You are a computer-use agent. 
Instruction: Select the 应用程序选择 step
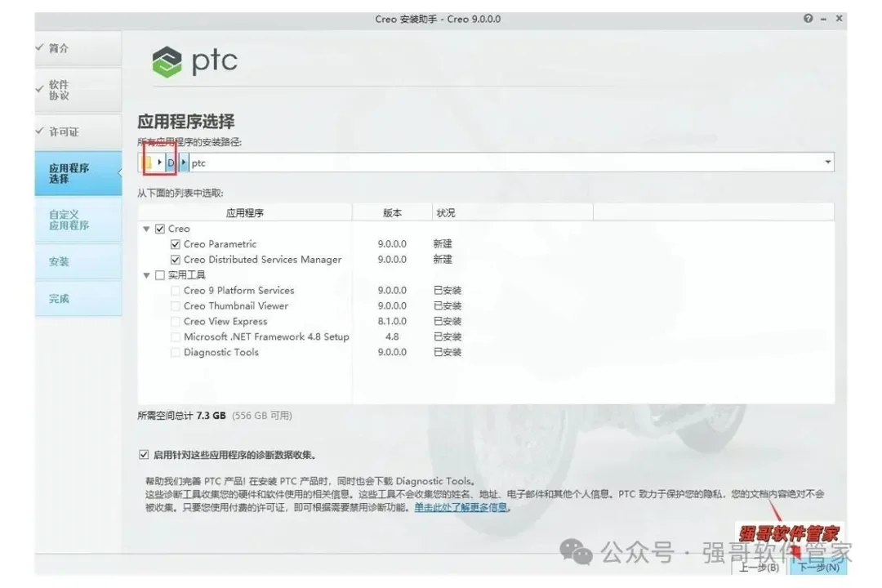pos(78,173)
